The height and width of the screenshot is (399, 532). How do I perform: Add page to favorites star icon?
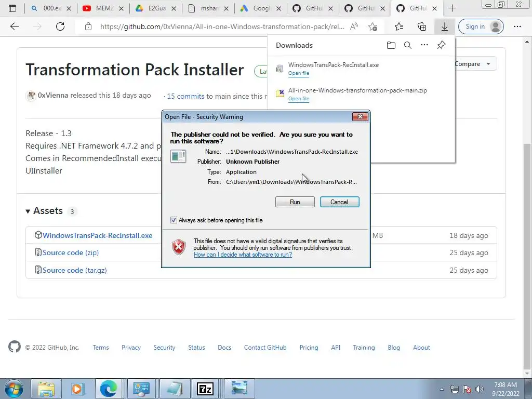click(x=373, y=26)
